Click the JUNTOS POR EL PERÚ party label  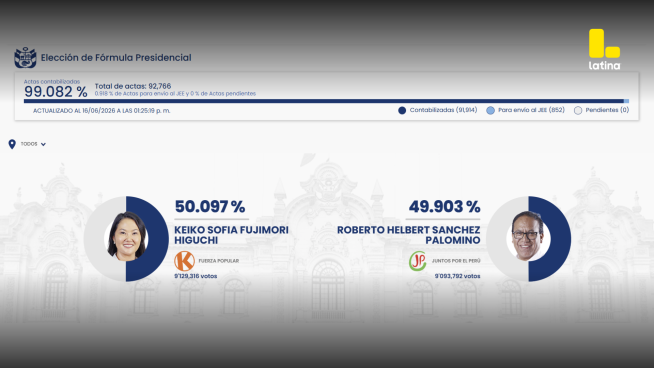pyautogui.click(x=456, y=261)
